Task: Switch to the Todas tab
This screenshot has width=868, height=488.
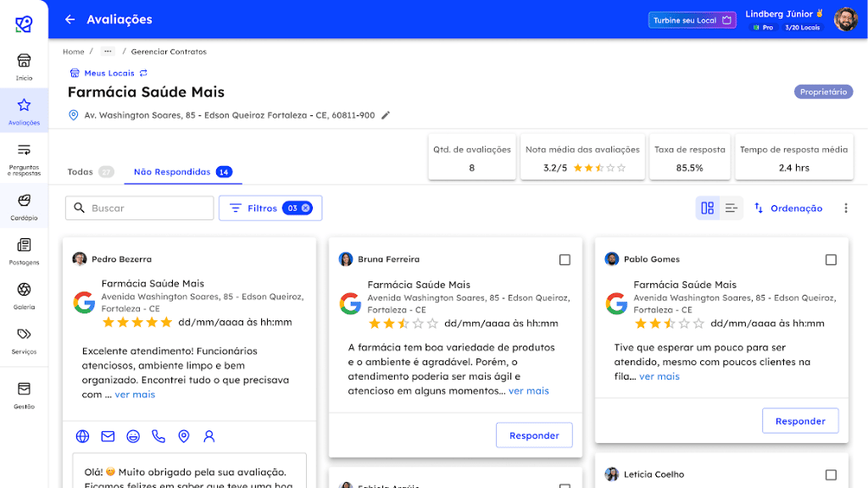Action: 91,172
